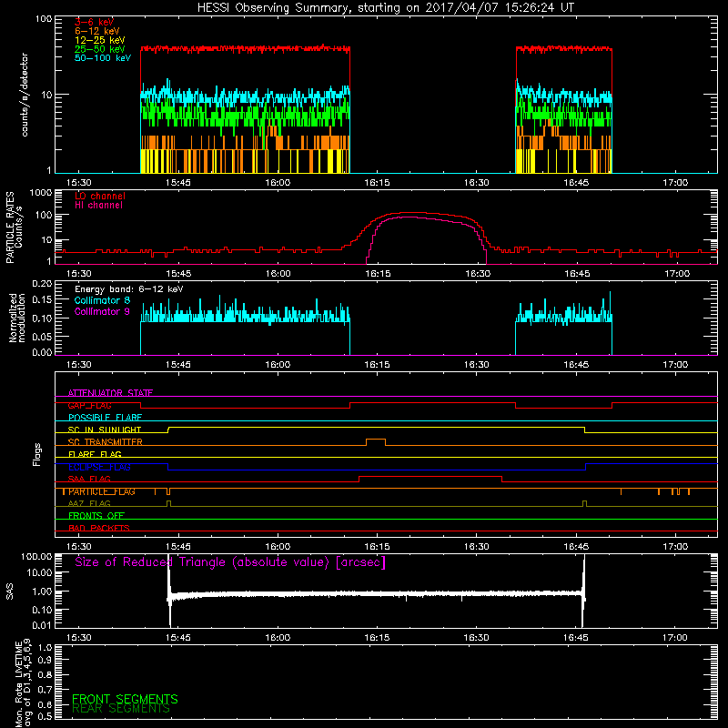Click the cyan '50-100 keV' legend label

tap(103, 58)
